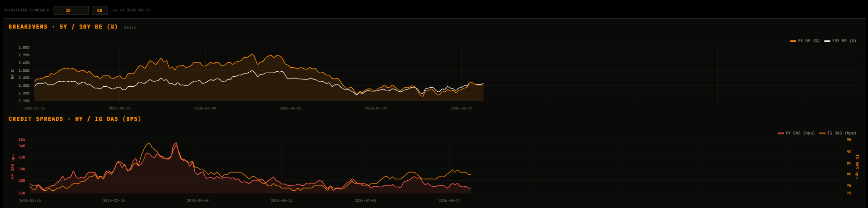This screenshot has width=868, height=208.
Task: Click 2026-07-03 date on credit spreads chart
Action: point(365,200)
